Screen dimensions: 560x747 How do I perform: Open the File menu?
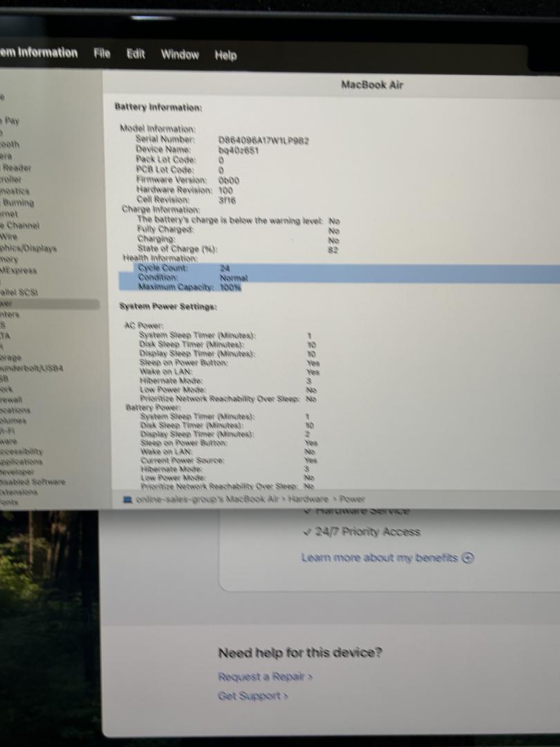coord(102,53)
